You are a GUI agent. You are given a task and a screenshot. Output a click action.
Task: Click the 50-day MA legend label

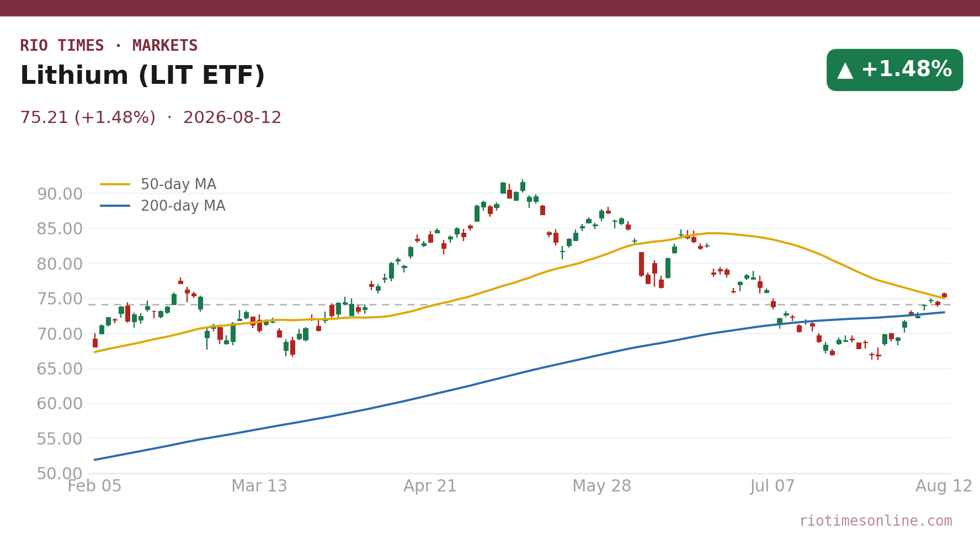[x=178, y=185]
